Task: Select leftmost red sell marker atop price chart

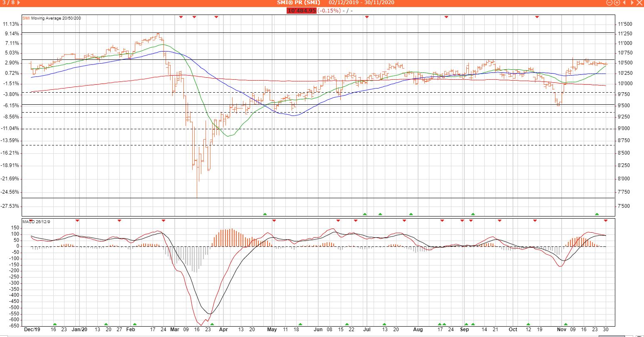Action: click(x=181, y=17)
